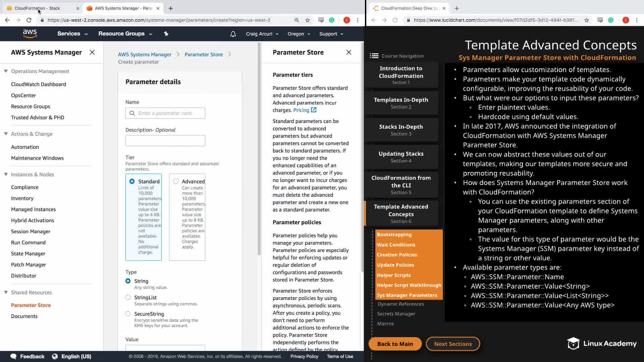Screen dimensions: 644x362
Task: Switch to CloudFormation - Stack tab
Action: click(x=37, y=8)
